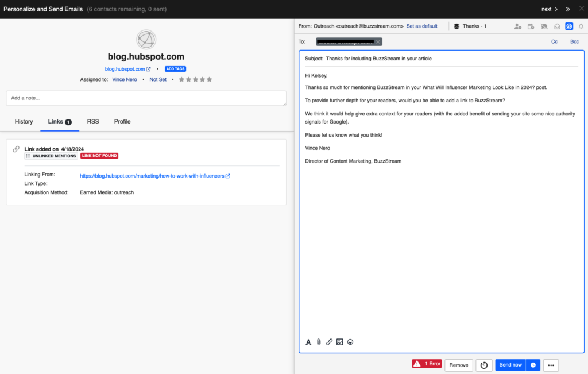
Task: Open the ... more options menu
Action: click(550, 365)
